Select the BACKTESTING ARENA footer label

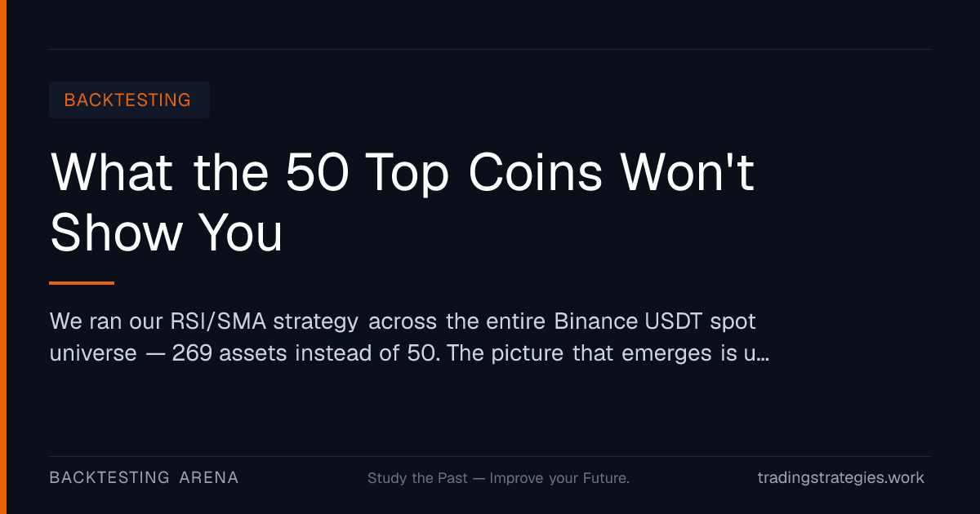click(x=144, y=477)
